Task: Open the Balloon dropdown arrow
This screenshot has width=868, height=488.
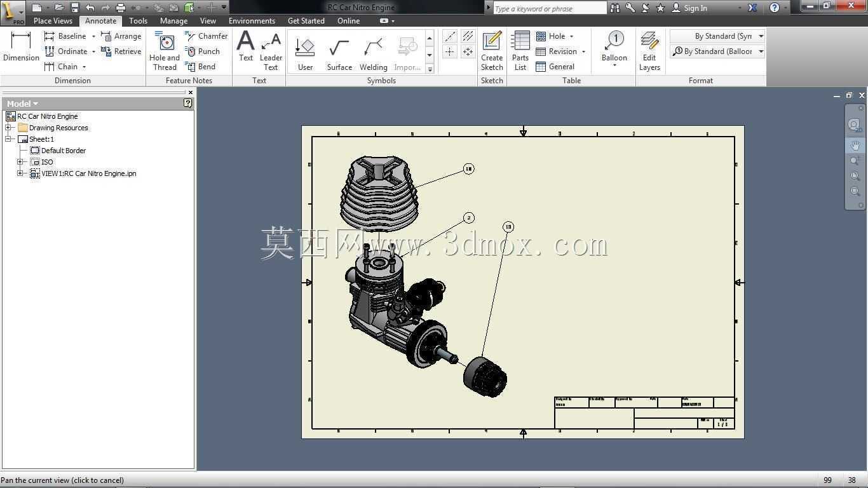Action: 614,65
